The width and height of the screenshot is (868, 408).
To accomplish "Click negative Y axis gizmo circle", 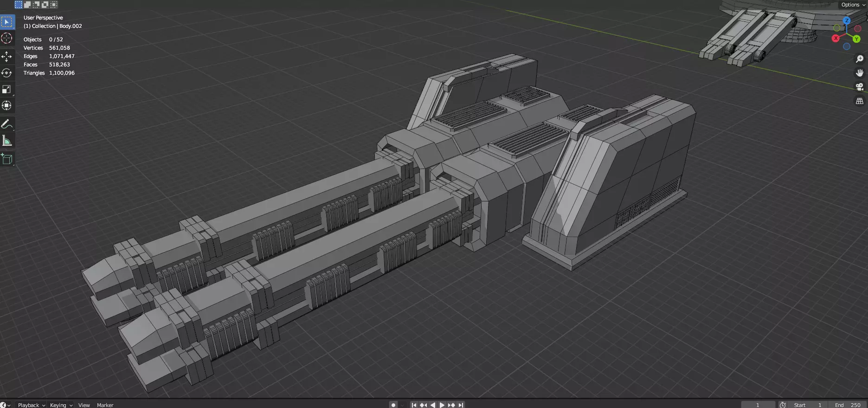I will coord(837,28).
